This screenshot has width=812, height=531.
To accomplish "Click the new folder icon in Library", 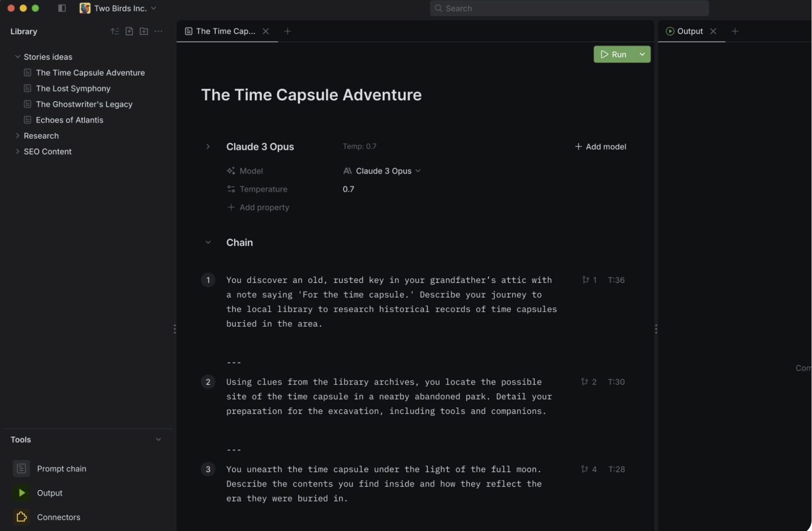I will (x=144, y=31).
